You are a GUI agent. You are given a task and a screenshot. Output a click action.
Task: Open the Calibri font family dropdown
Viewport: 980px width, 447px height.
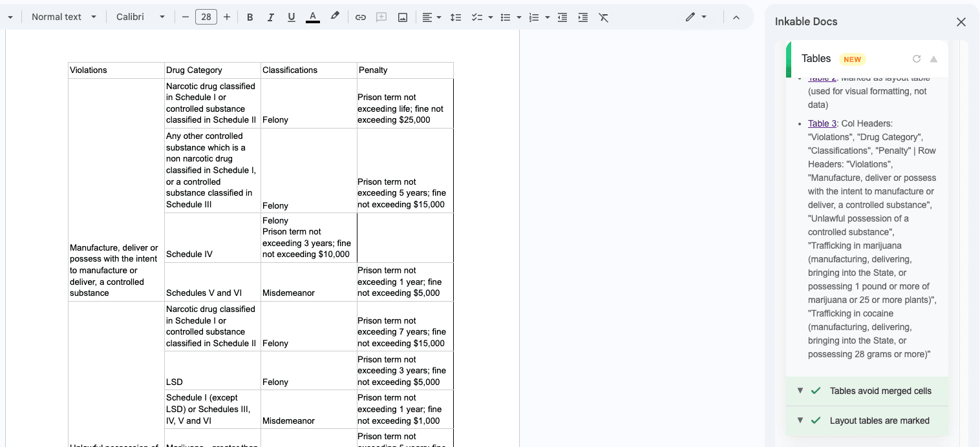pos(140,17)
